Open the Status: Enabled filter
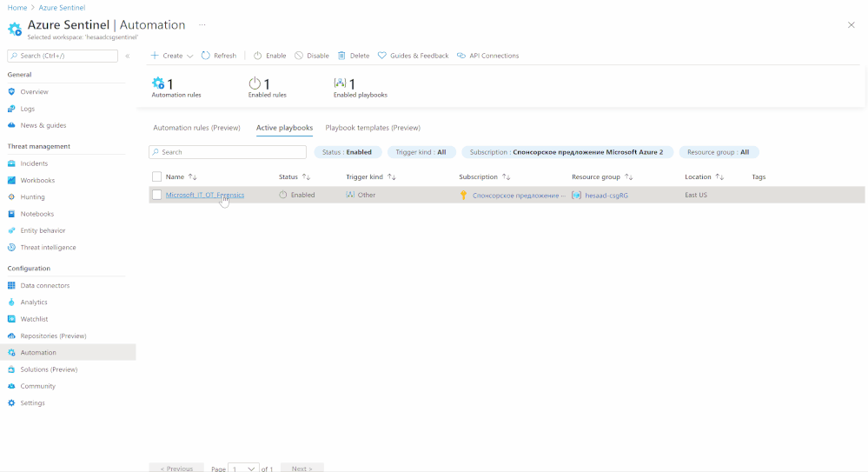Image resolution: width=868 pixels, height=472 pixels. pos(347,152)
